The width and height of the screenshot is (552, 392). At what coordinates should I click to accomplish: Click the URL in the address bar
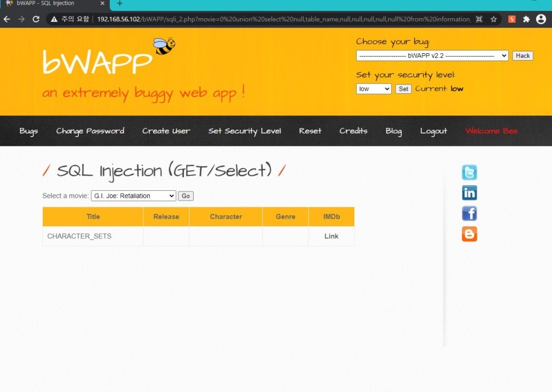pyautogui.click(x=283, y=19)
